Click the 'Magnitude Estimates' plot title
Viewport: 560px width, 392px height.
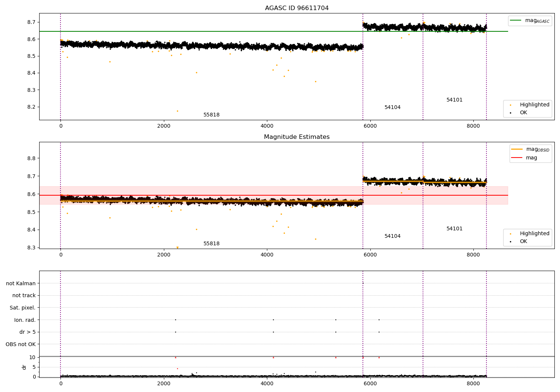[x=297, y=137]
